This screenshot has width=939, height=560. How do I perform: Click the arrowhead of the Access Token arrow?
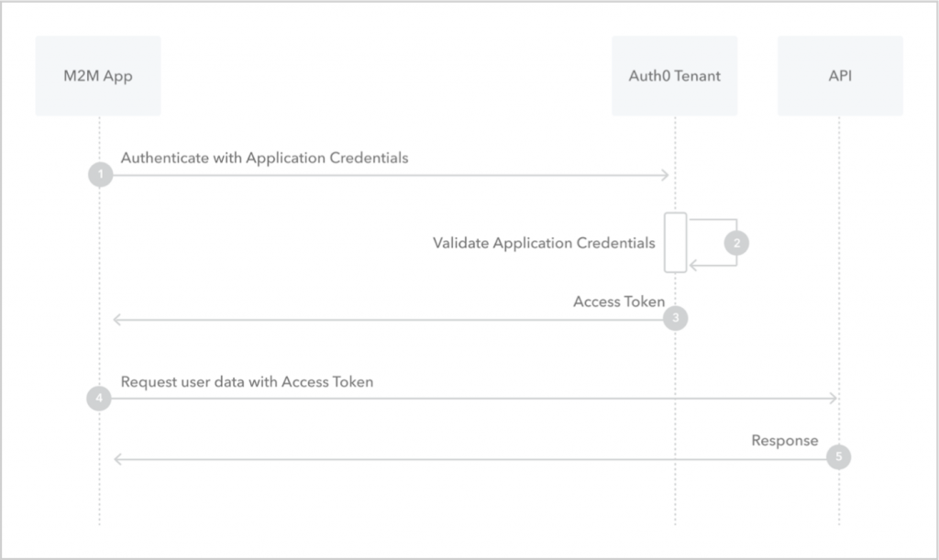[117, 320]
